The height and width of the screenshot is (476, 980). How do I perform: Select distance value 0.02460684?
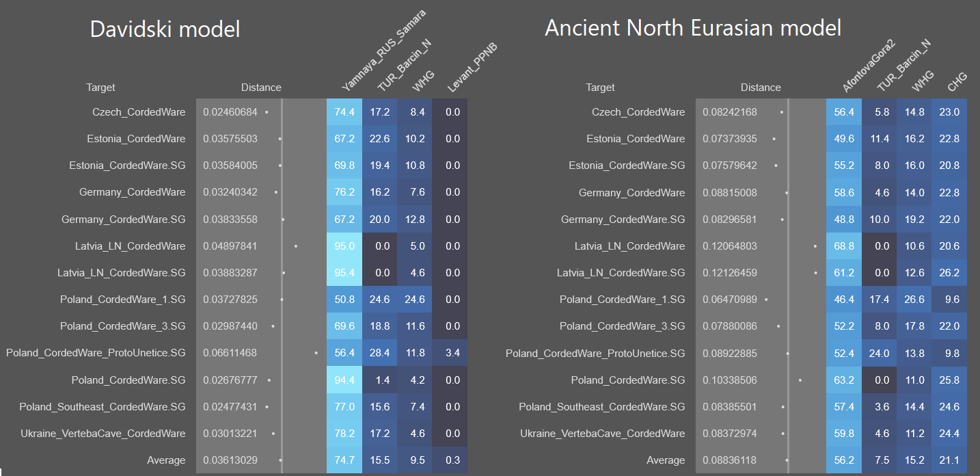[230, 111]
